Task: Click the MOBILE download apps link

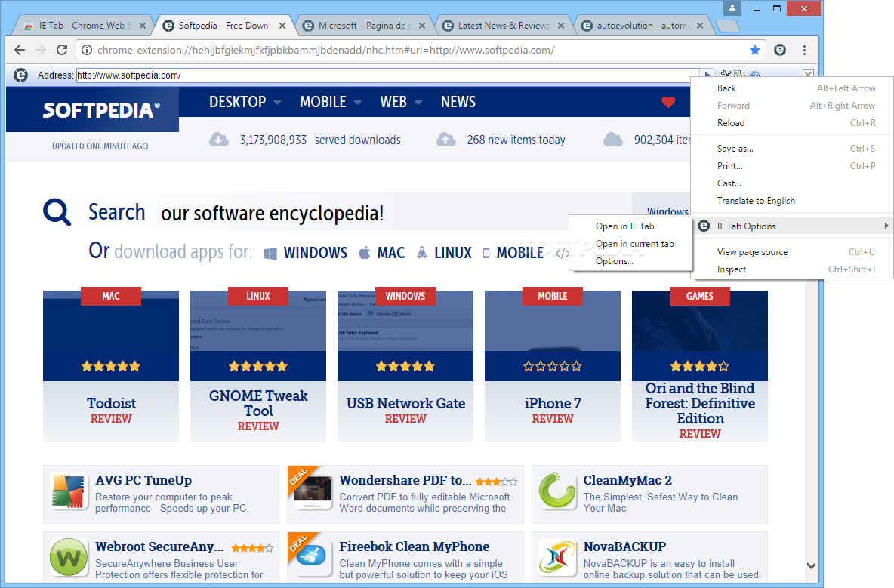Action: 513,252
